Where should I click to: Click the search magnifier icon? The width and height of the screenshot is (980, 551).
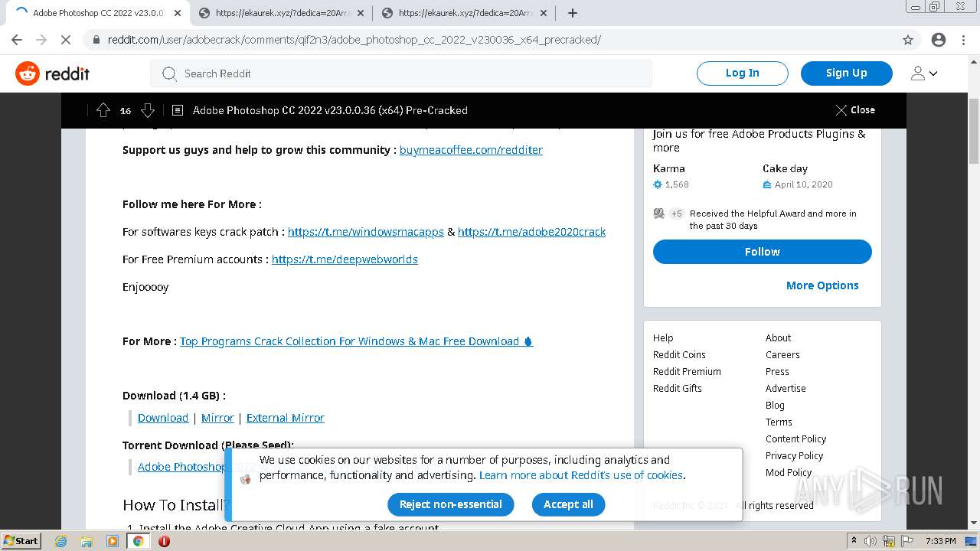(x=169, y=73)
